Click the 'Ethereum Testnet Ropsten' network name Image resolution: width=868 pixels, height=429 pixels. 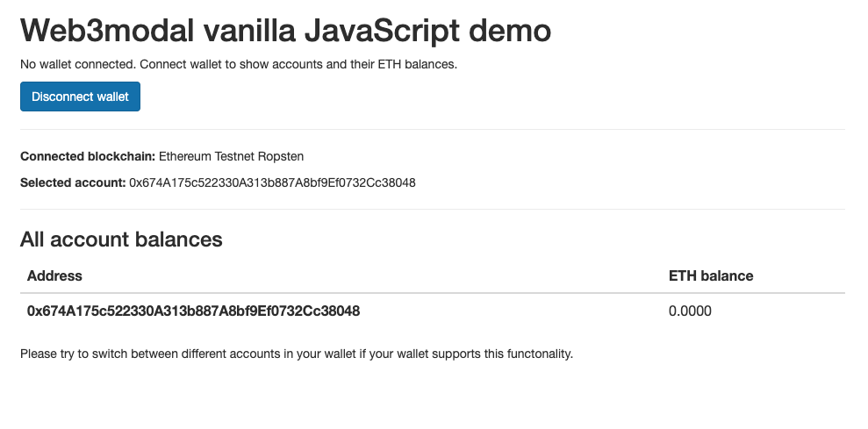click(x=232, y=157)
